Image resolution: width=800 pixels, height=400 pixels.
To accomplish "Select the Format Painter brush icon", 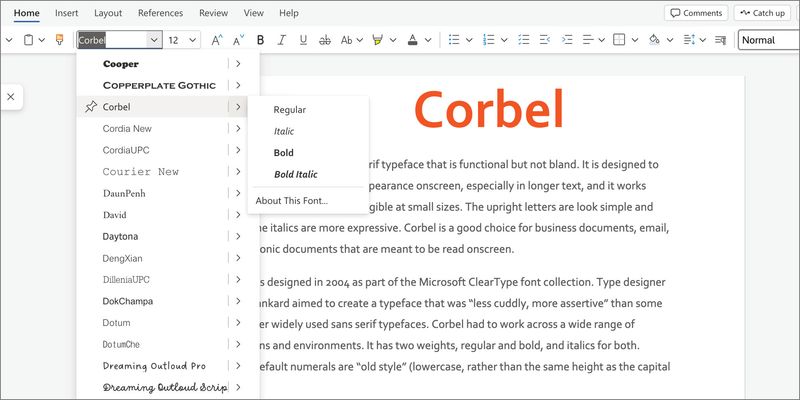I will pos(60,40).
